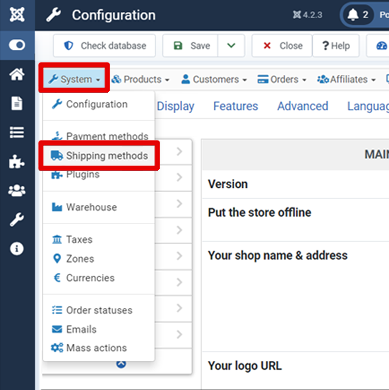Click the Configuration wrench title icon
The image size is (389, 390).
pos(53,15)
